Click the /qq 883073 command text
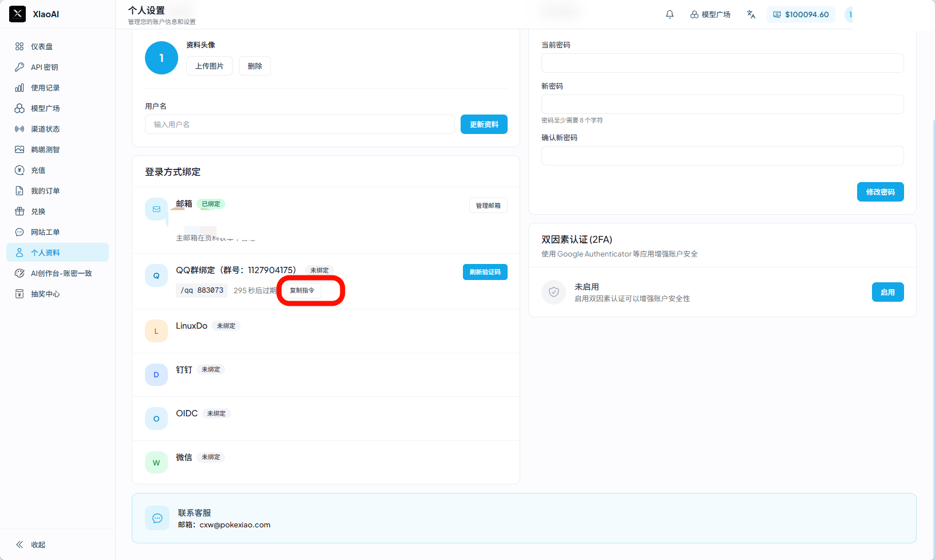 pyautogui.click(x=202, y=290)
